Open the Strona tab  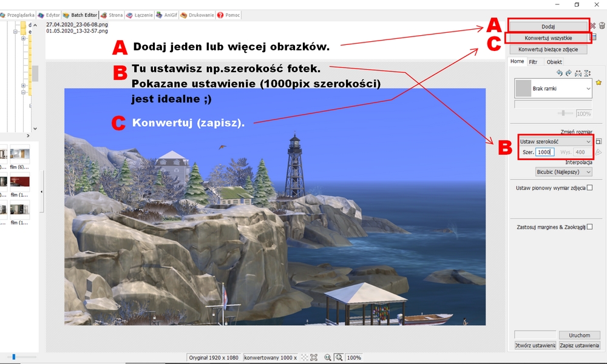point(112,15)
